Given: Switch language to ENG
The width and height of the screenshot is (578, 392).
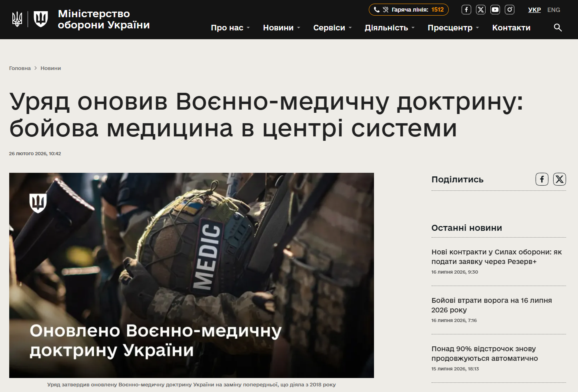Looking at the screenshot, I should (554, 10).
